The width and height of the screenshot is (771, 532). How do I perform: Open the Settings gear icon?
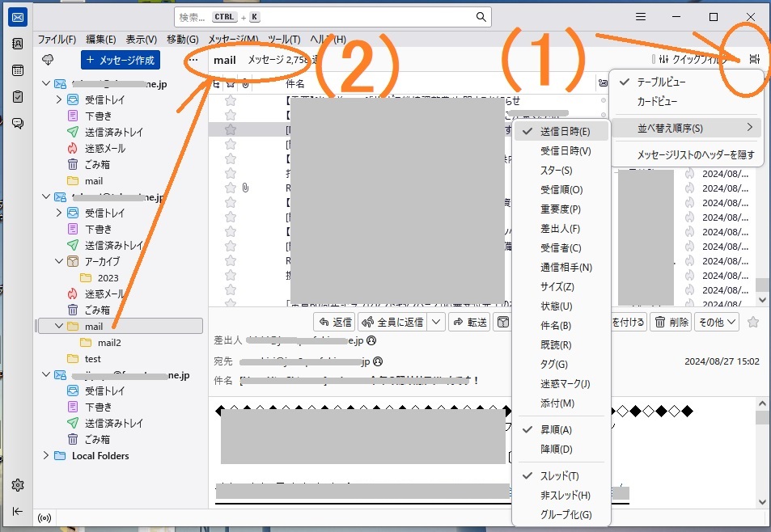coord(18,485)
